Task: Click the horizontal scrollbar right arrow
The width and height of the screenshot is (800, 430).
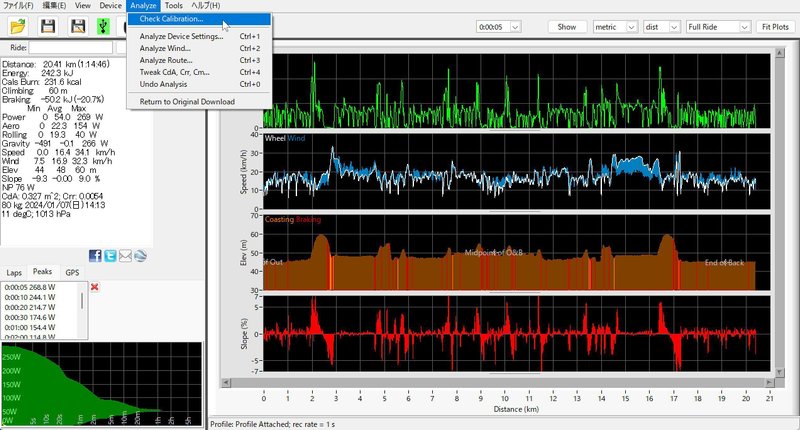Action: [x=769, y=382]
